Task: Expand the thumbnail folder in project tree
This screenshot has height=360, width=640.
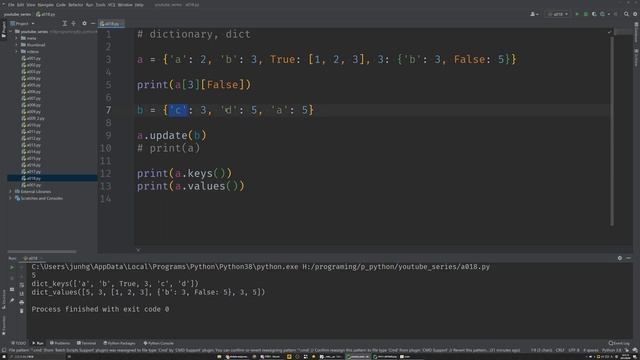Action: (x=17, y=45)
